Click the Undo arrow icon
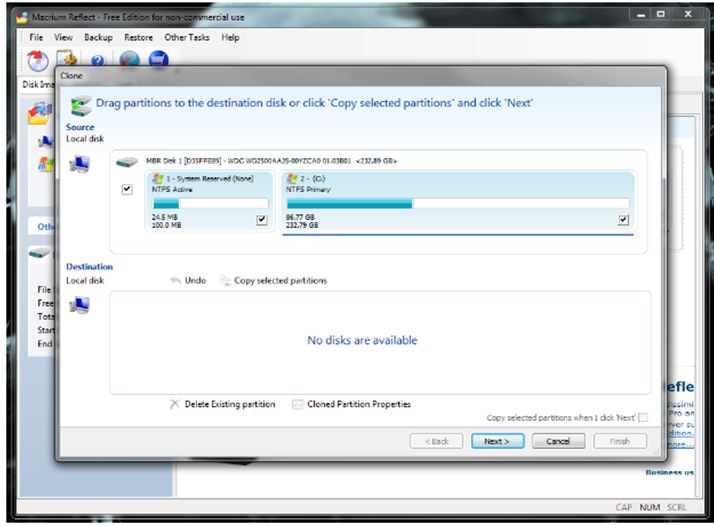Screen dimensions: 714x526 175,280
